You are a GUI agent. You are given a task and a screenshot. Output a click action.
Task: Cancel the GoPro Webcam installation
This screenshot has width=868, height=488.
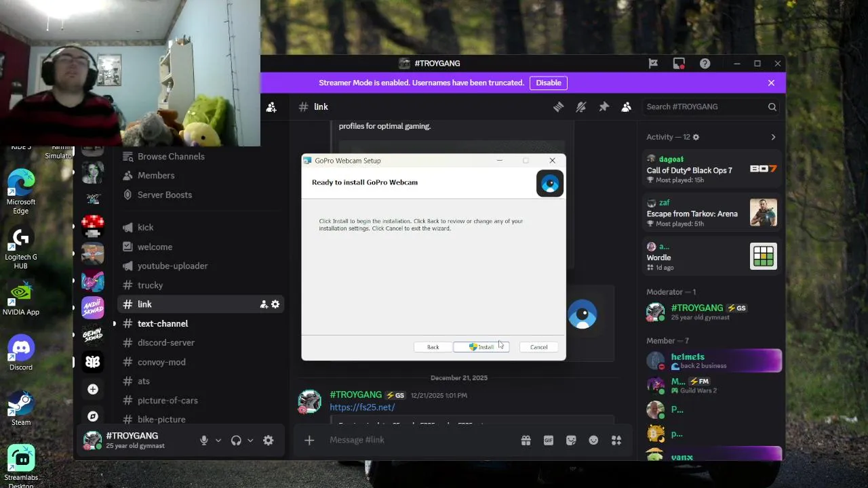(538, 347)
